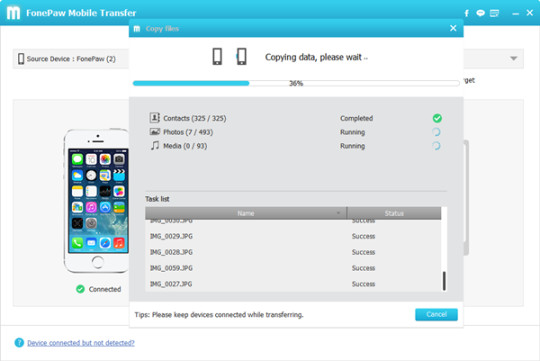Screen dimensions: 540x361
Task: Click the Source Device phone icon
Action: (x=21, y=59)
